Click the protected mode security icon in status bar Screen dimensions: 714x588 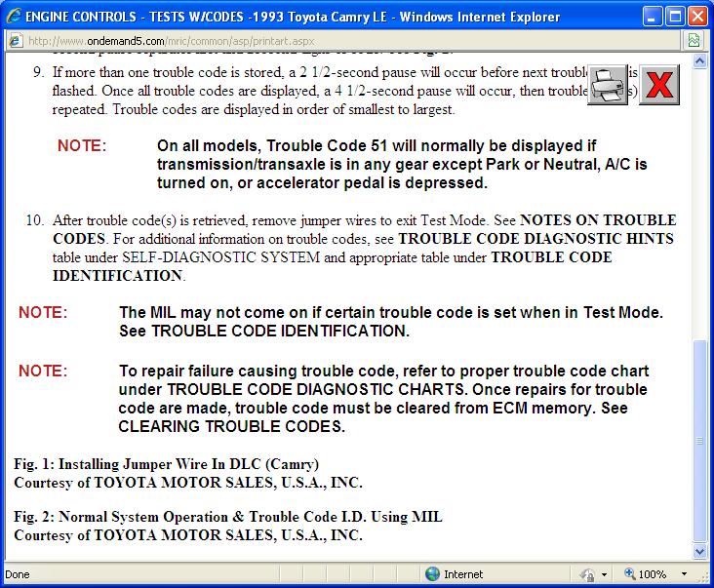tap(588, 574)
